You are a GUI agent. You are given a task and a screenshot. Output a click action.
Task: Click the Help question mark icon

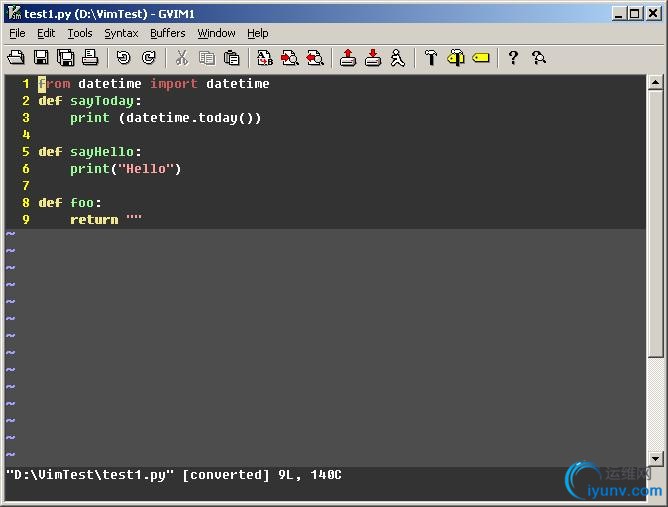click(x=513, y=58)
